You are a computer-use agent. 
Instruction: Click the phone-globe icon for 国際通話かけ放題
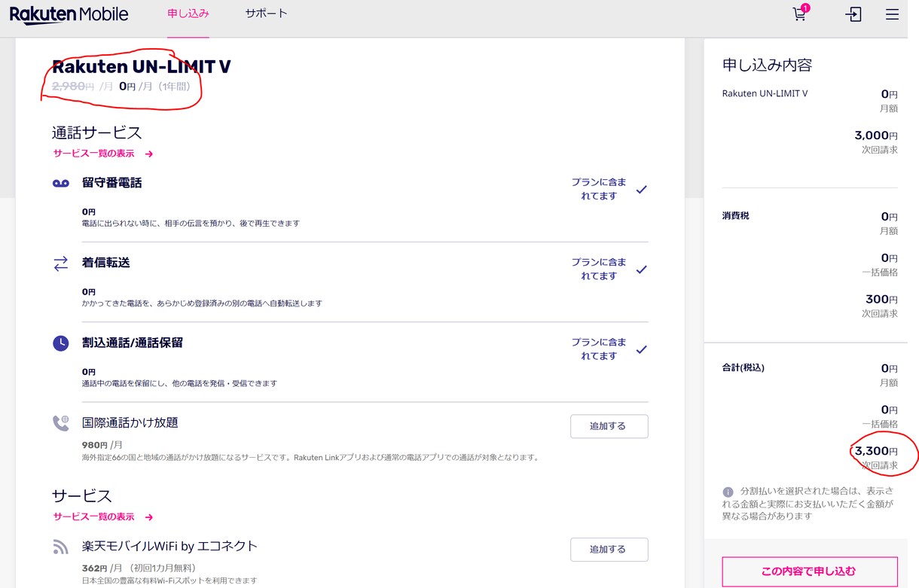coord(61,423)
